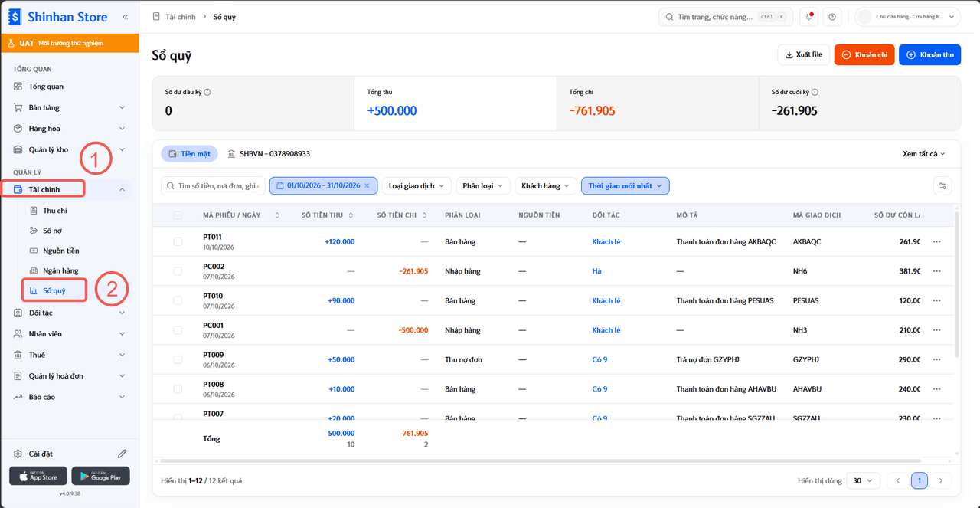Open the more-actions menu for PT011
Screen dimensions: 980x508
click(936, 241)
